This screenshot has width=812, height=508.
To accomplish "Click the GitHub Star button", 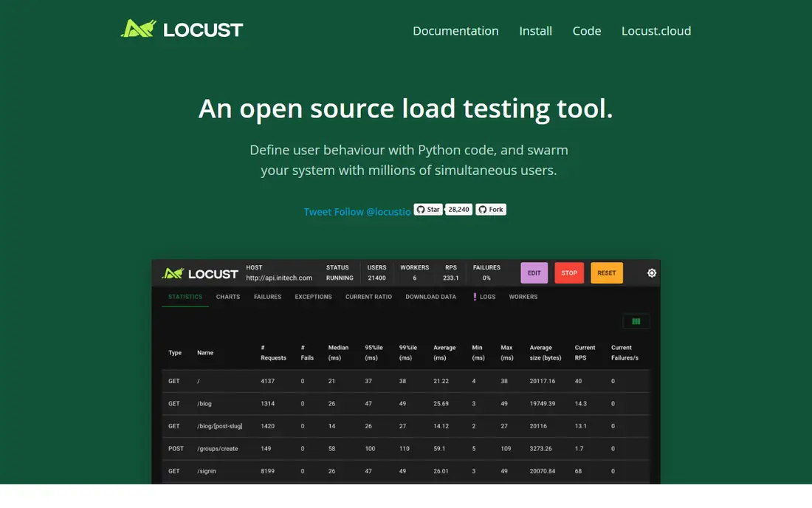I will pos(428,210).
